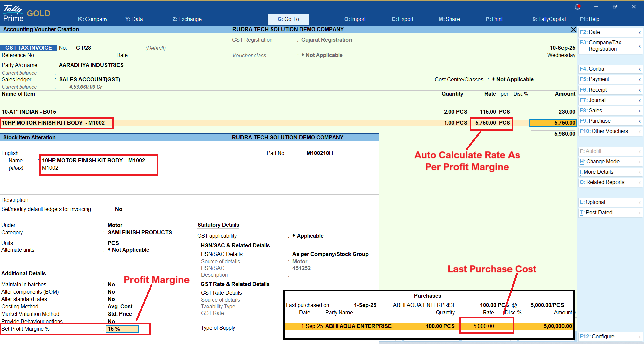Click the Set Profit Margine % field
644x344 pixels.
[x=122, y=329]
